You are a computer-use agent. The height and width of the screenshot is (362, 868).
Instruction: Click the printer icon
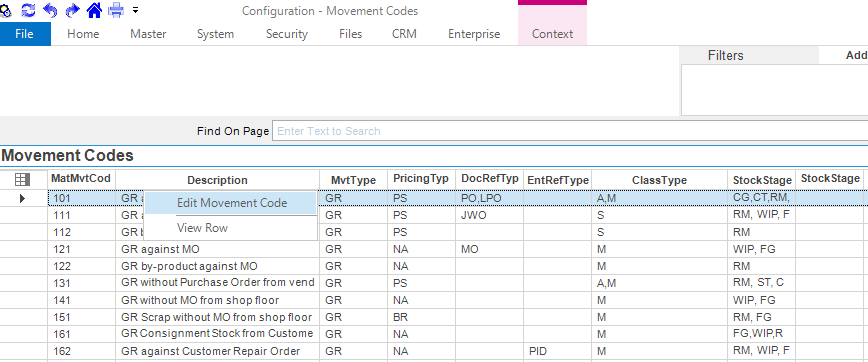tap(116, 10)
